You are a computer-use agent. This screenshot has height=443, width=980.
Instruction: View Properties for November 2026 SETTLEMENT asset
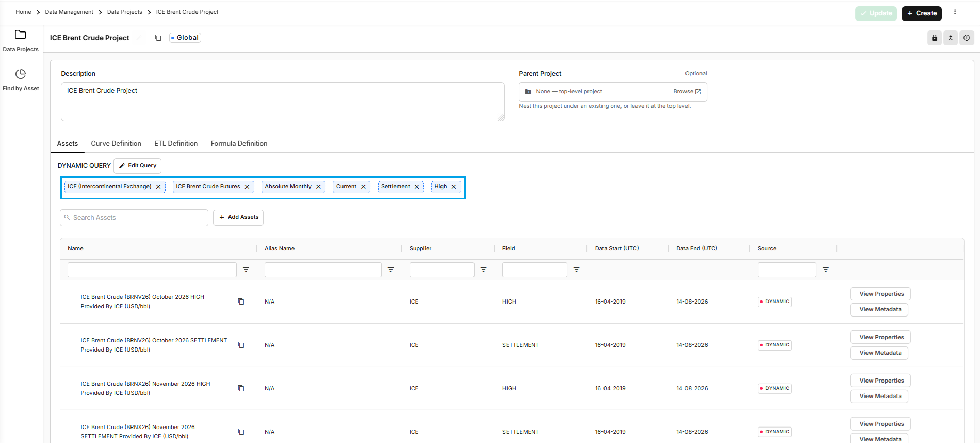pos(880,424)
